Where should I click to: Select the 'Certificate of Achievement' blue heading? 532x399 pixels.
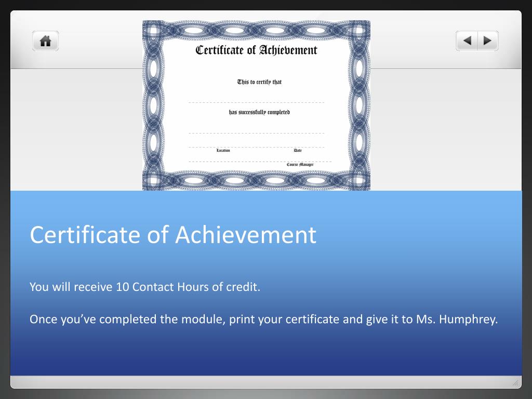pos(173,234)
